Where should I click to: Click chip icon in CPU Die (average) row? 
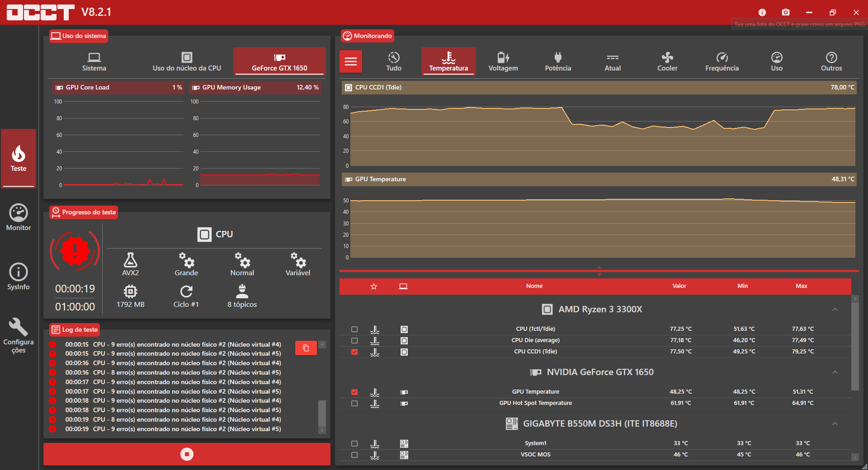(404, 341)
